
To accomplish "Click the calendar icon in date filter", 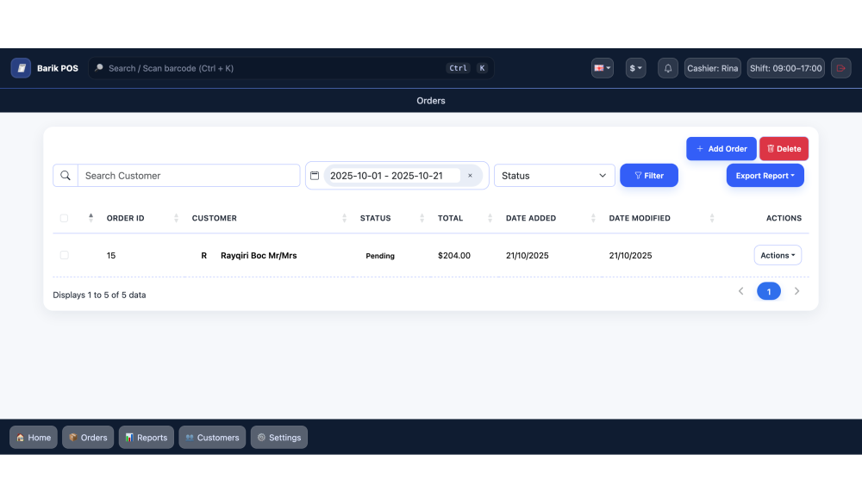I will point(315,176).
